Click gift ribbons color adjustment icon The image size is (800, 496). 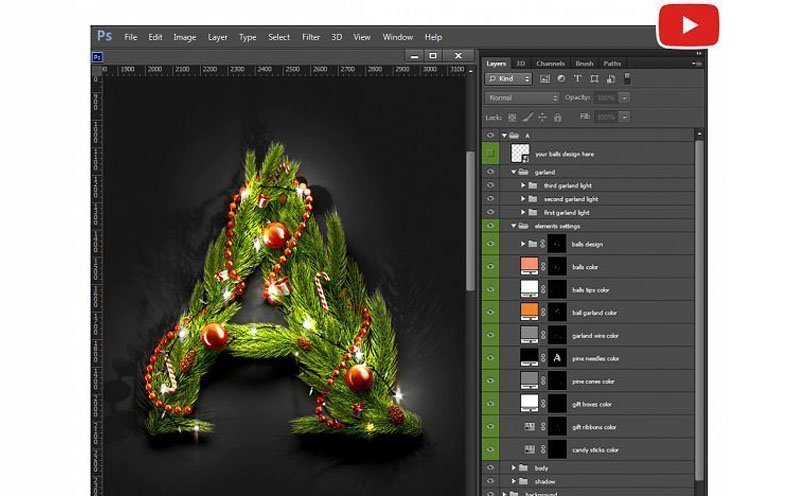[x=530, y=426]
